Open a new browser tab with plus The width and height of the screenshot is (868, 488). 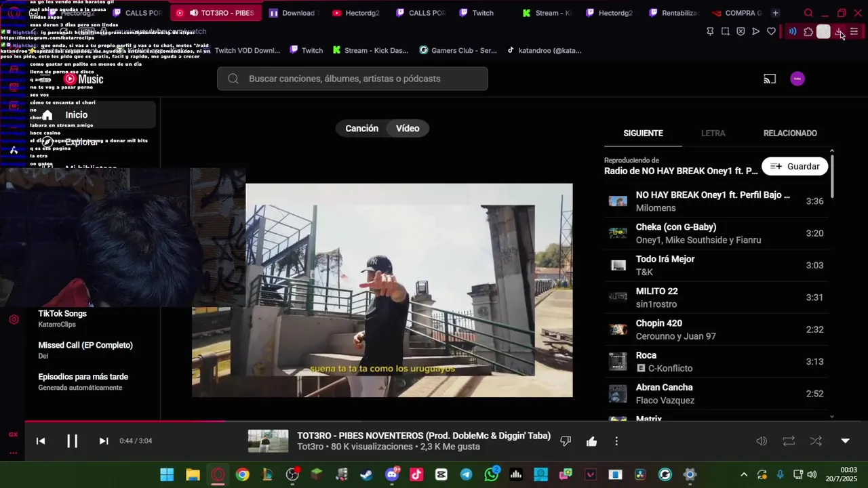coord(775,13)
